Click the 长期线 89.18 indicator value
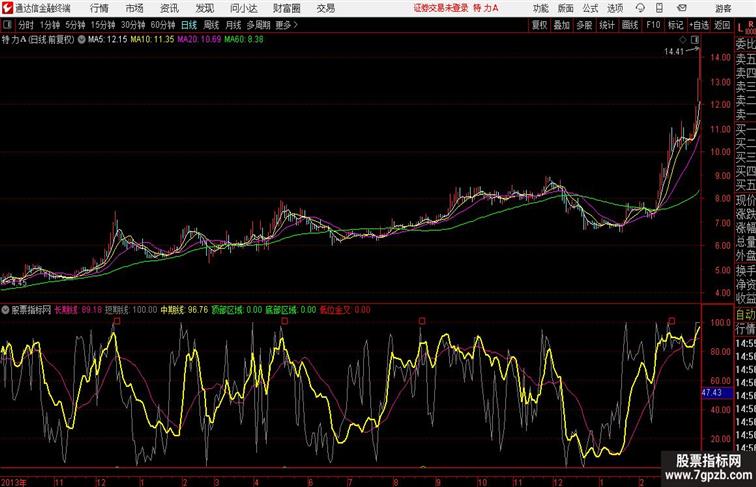Screen dimensions: 756x487 (78, 310)
